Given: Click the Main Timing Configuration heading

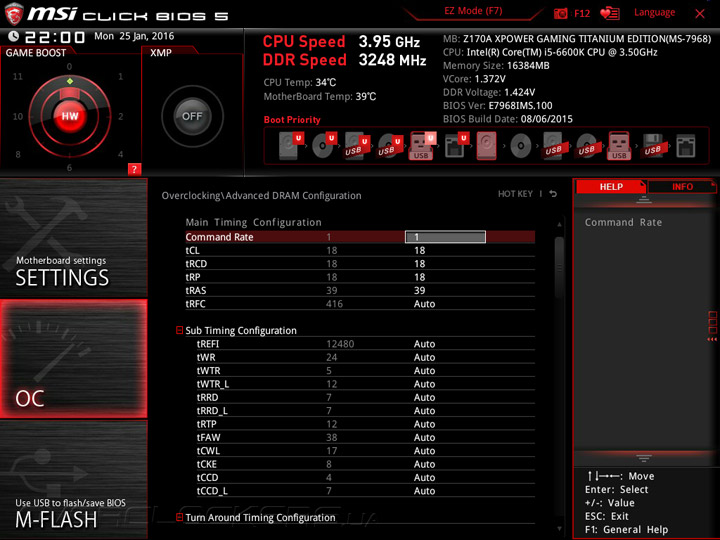Looking at the screenshot, I should click(x=253, y=222).
